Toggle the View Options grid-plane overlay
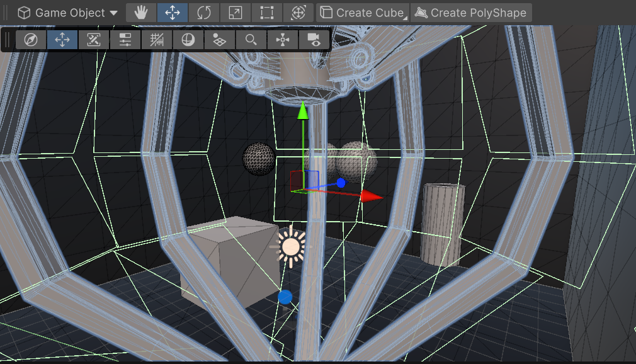This screenshot has width=636, height=364. [219, 40]
